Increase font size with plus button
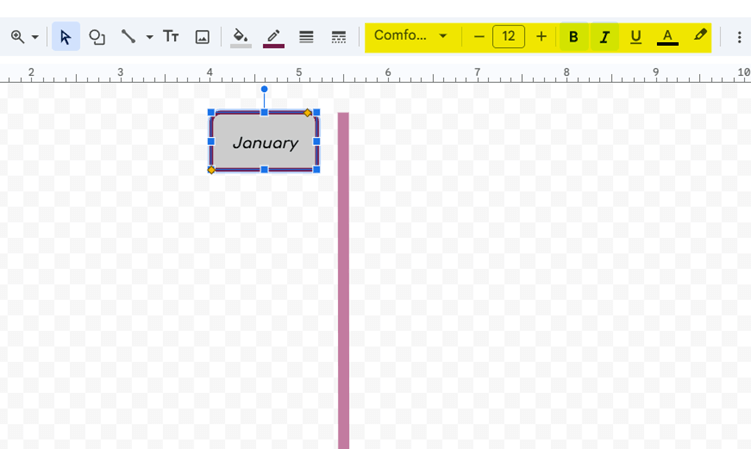Screen dimensions: 751x449 (541, 37)
